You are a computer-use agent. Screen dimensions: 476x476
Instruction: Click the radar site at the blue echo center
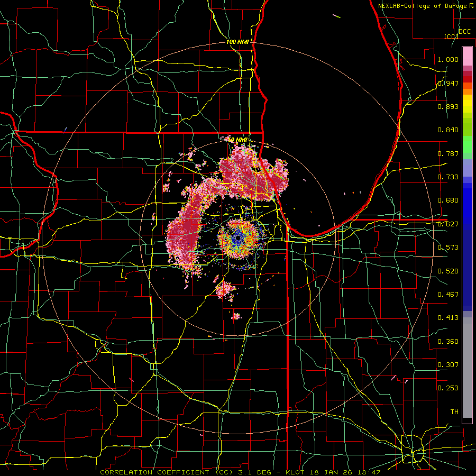(238, 239)
